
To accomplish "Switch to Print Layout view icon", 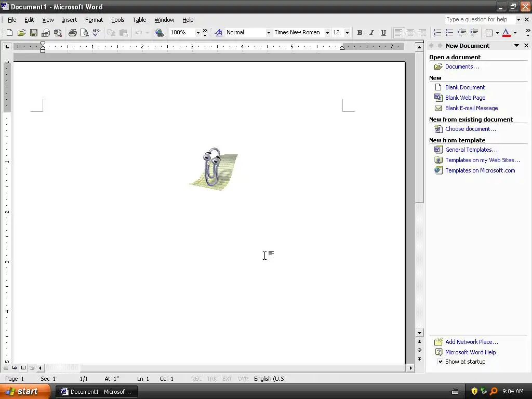I will point(23,367).
